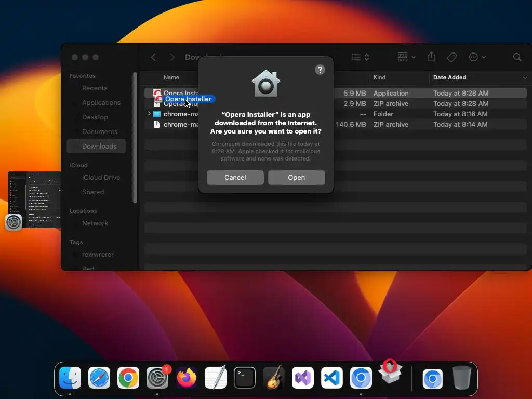Image resolution: width=532 pixels, height=399 pixels.
Task: Open Chromium left of Opera in Dock
Action: click(361, 377)
